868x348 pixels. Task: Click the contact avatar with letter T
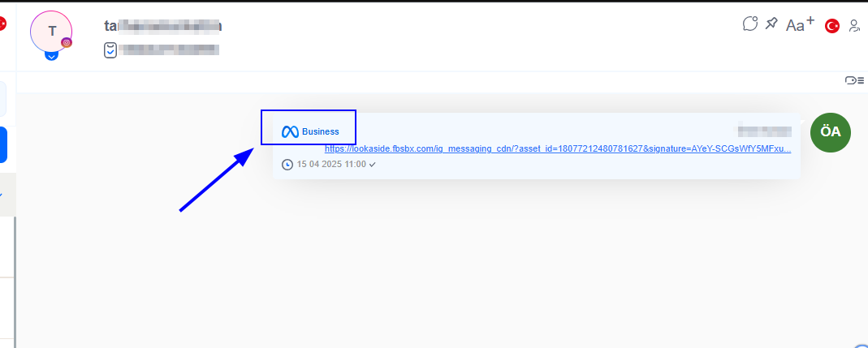[x=51, y=31]
